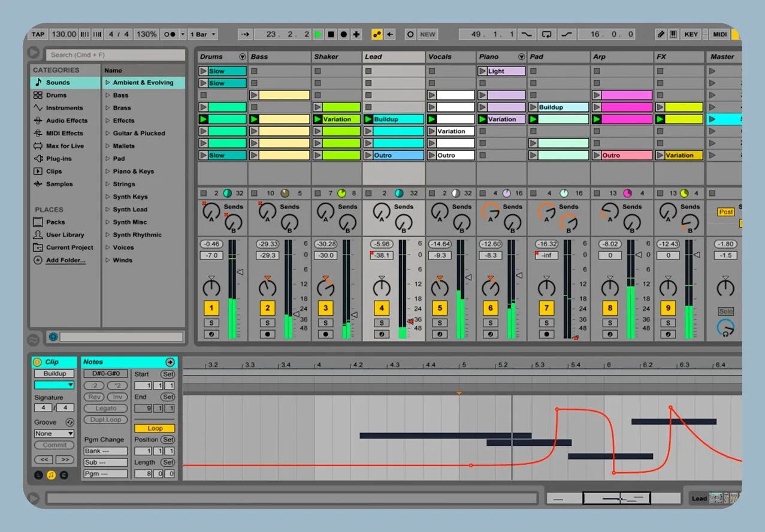The height and width of the screenshot is (532, 765).
Task: Click the arrangement record button
Action: click(x=343, y=34)
